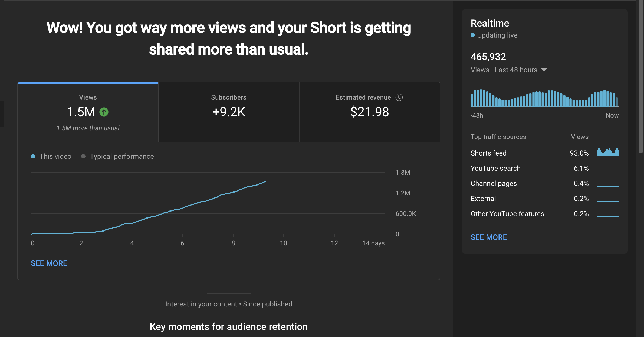The image size is (644, 337).
Task: Click SEE MORE below the views chart
Action: pyautogui.click(x=49, y=263)
